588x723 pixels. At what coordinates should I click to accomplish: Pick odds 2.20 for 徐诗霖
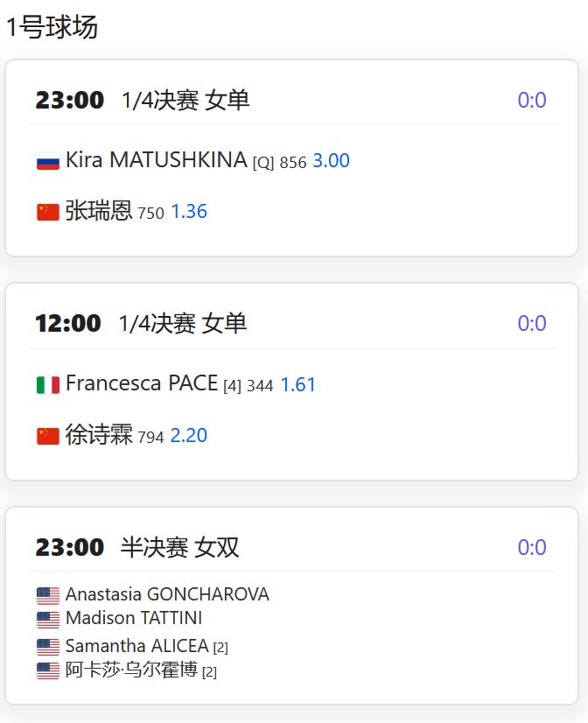click(x=189, y=436)
